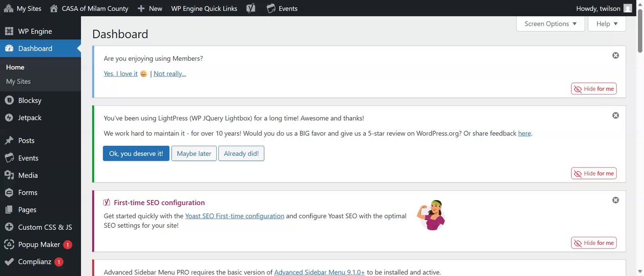The width and height of the screenshot is (644, 276).
Task: Hide the Members notice for me
Action: coord(594,89)
